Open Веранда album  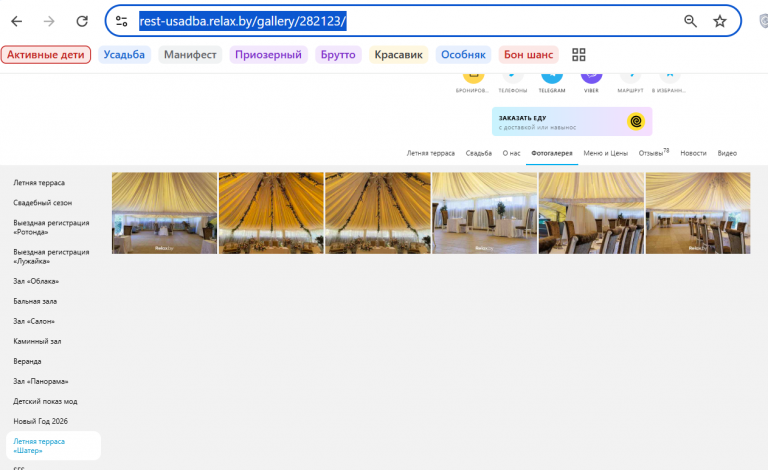pos(27,361)
